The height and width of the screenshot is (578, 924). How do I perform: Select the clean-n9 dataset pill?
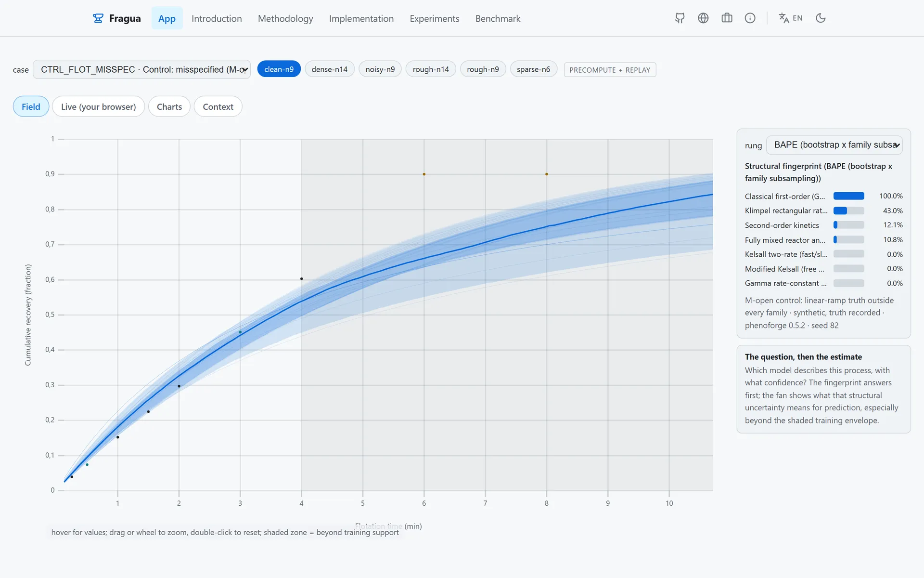point(279,69)
